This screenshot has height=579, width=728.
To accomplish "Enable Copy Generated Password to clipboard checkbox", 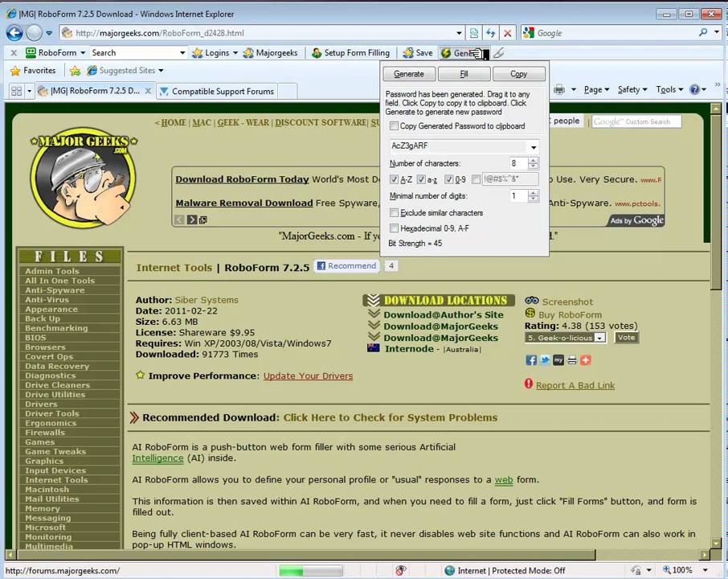I will click(x=394, y=126).
